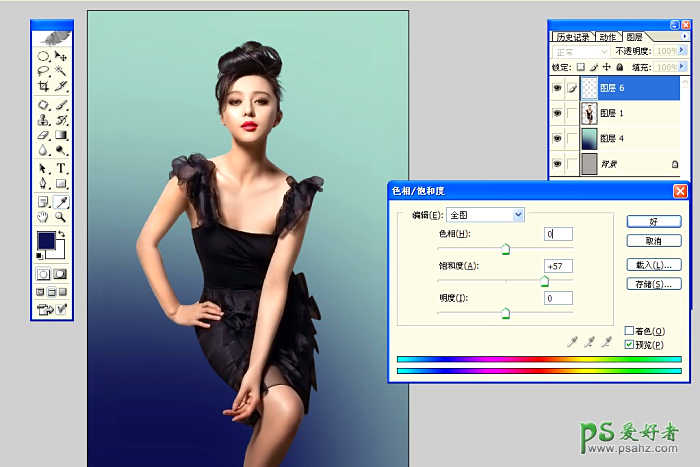Screen dimensions: 700x467
Task: Open the 编辑 channel dropdown (全图)
Action: (518, 214)
